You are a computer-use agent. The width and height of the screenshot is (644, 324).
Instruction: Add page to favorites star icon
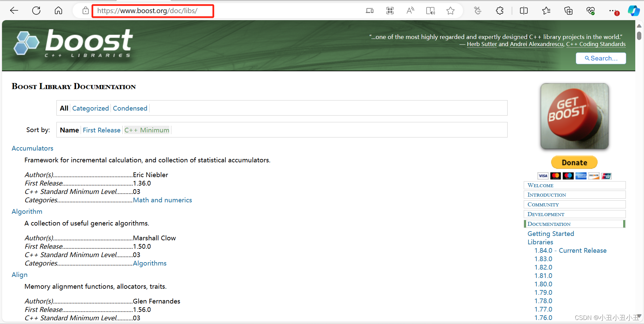point(450,11)
